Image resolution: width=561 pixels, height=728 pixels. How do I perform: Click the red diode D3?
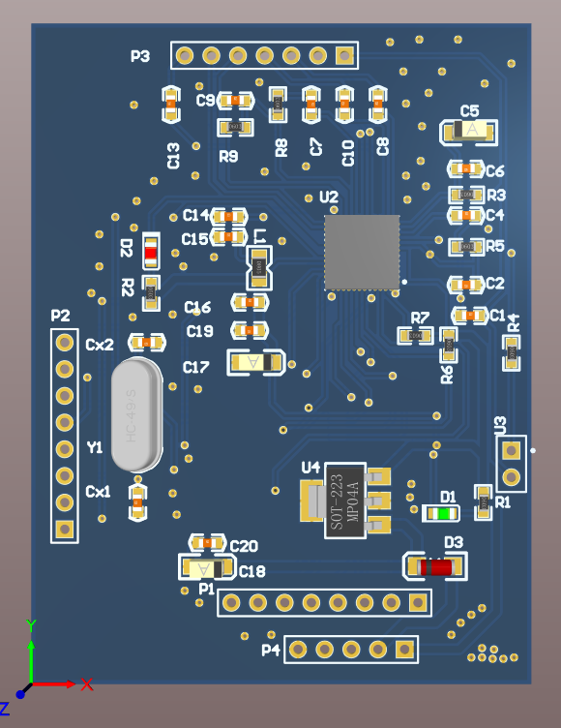(x=435, y=566)
